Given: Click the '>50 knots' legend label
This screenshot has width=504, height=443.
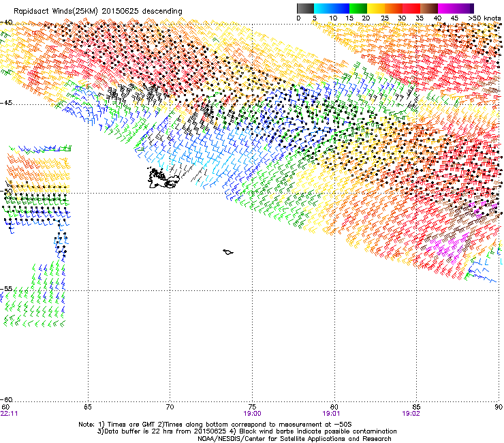Looking at the screenshot, I should coord(484,18).
